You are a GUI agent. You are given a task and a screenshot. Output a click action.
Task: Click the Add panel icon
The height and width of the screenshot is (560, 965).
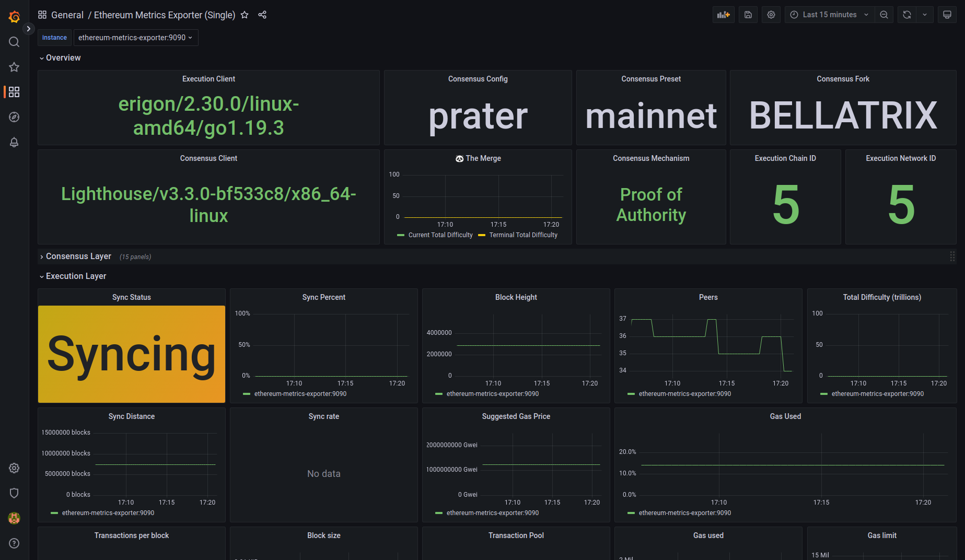pos(724,15)
